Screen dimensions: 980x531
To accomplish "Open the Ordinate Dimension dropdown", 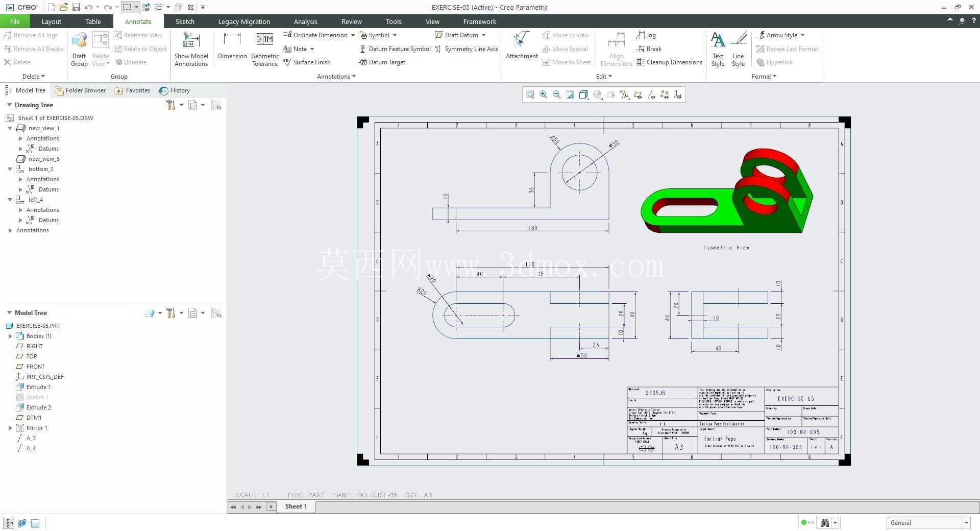I will click(353, 35).
